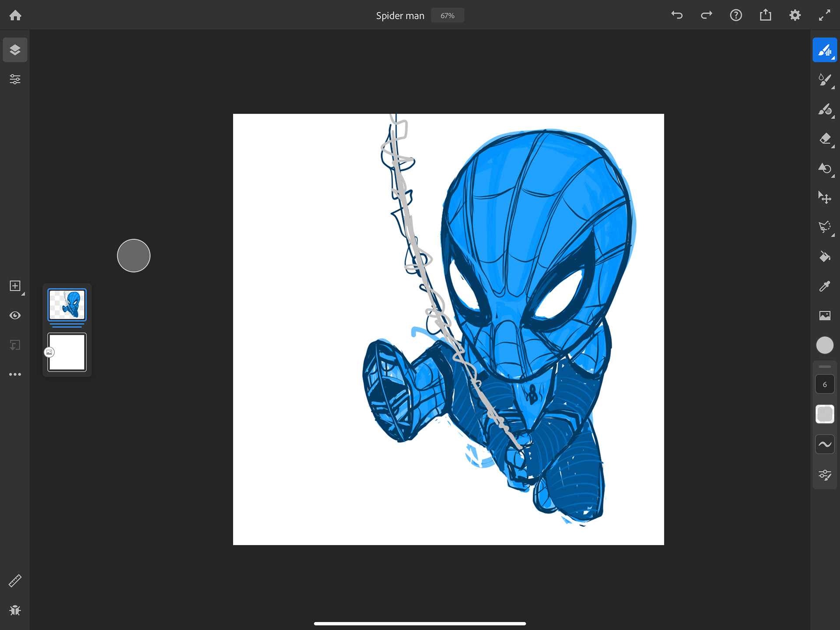Toggle full screen mode
The image size is (840, 630).
(x=824, y=15)
